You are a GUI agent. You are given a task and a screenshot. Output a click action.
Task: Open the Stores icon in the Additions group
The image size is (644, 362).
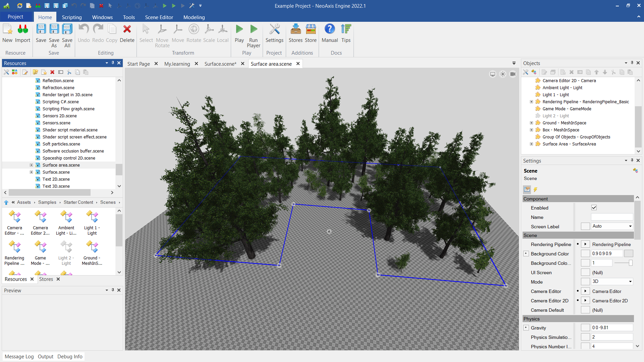296,29
